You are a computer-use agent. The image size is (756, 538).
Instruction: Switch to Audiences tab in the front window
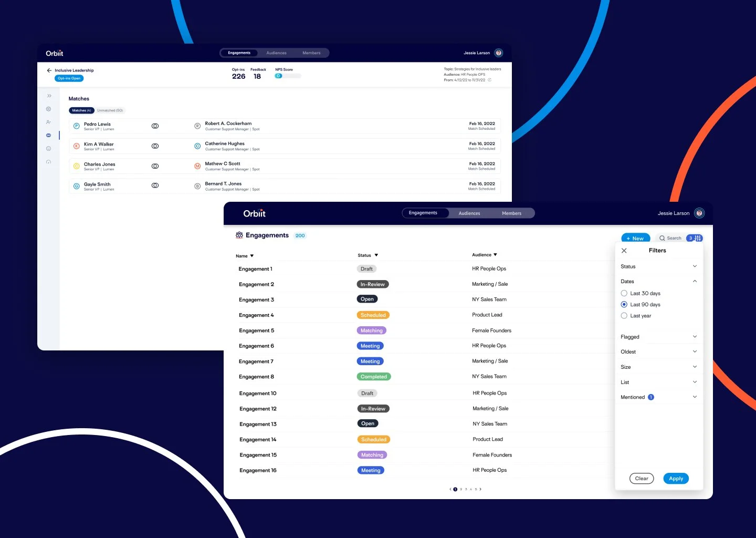[469, 213]
